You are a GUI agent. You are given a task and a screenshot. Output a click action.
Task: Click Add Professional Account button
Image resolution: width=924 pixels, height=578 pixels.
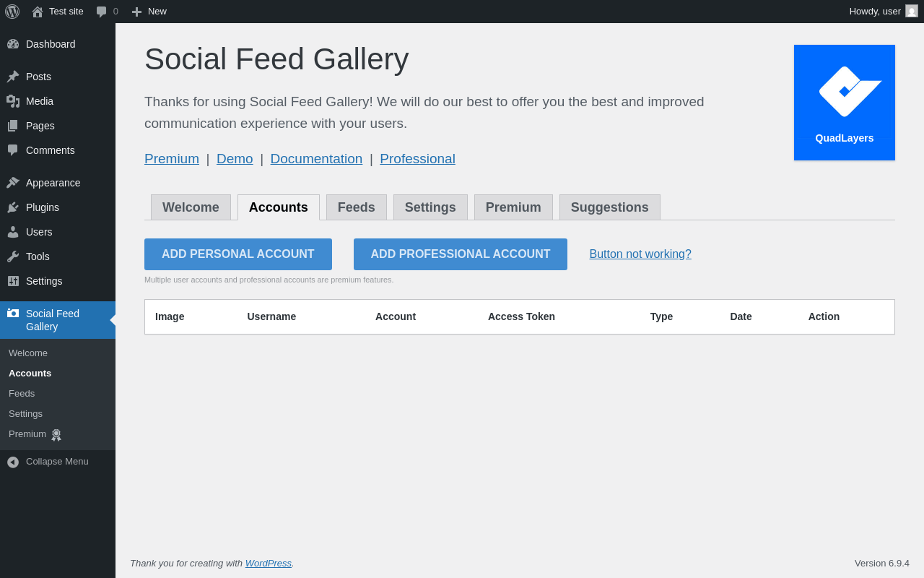pyautogui.click(x=461, y=254)
